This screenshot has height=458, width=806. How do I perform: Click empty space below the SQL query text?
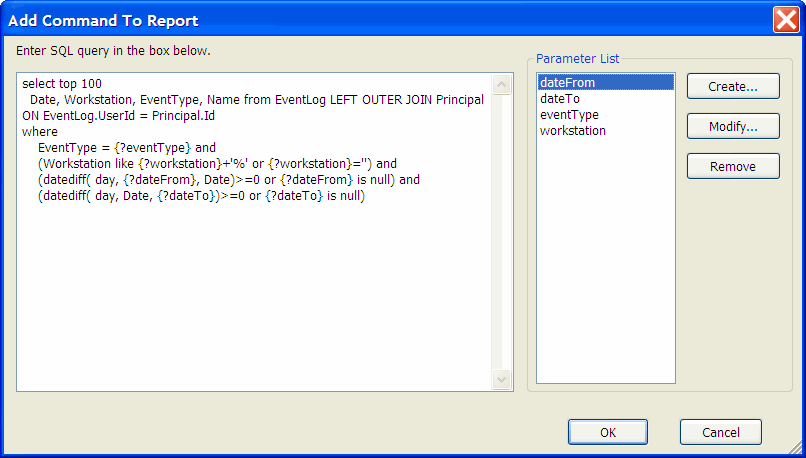pyautogui.click(x=250, y=300)
